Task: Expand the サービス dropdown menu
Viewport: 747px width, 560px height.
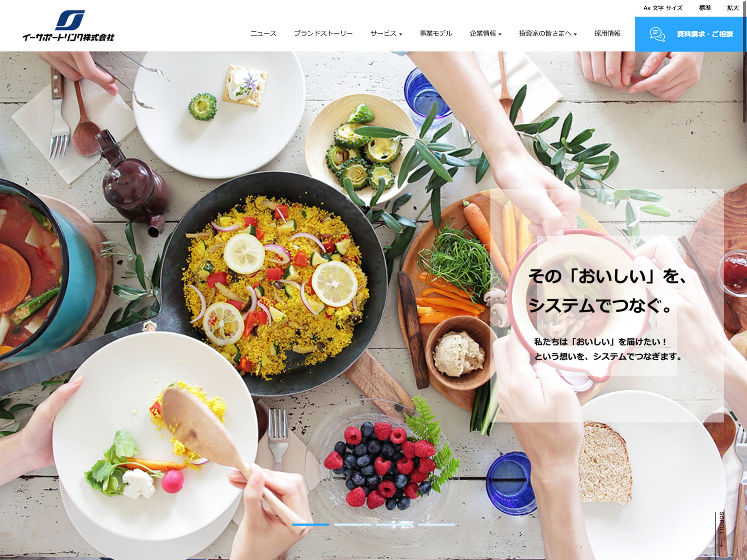Action: (x=386, y=34)
